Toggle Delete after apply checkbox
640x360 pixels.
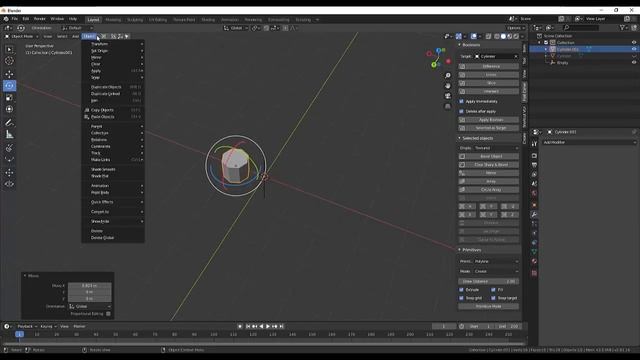(x=462, y=111)
